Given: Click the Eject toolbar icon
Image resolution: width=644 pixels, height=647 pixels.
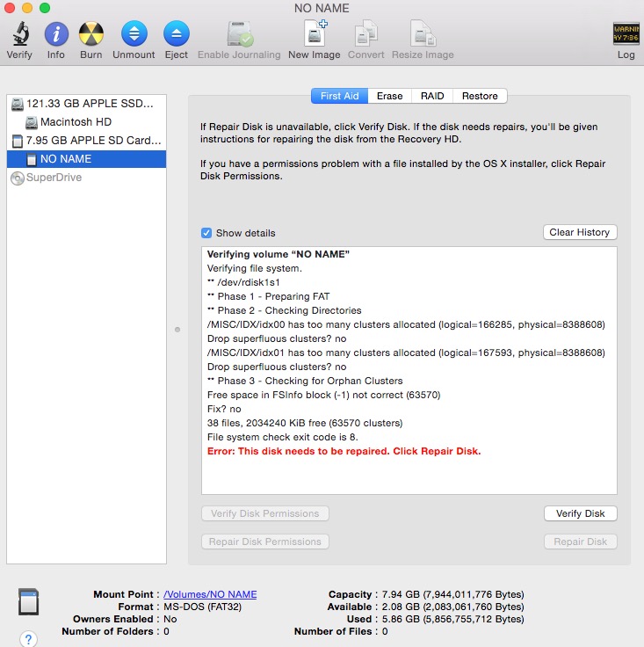Looking at the screenshot, I should (177, 33).
